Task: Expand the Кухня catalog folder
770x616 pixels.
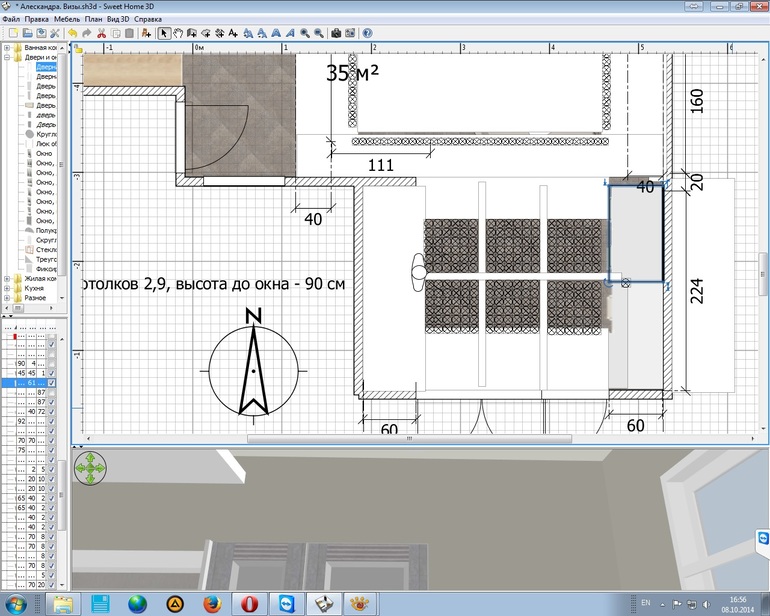Action: tap(7, 288)
